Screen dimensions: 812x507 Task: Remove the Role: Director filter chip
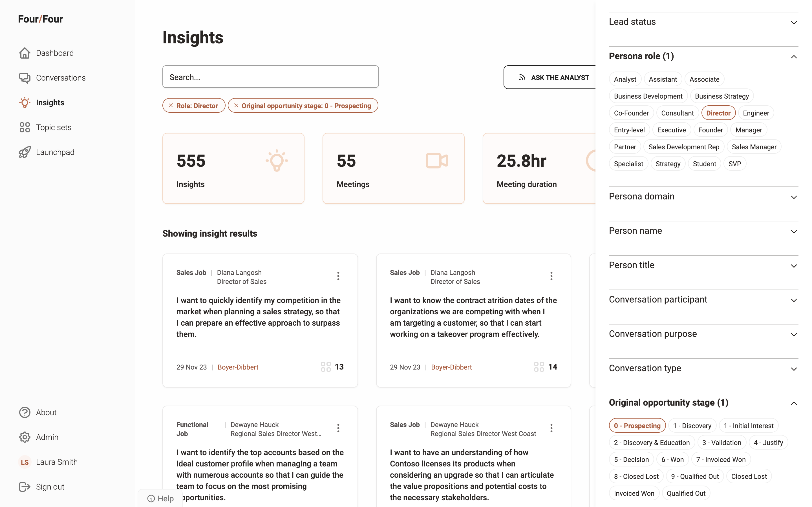(171, 106)
